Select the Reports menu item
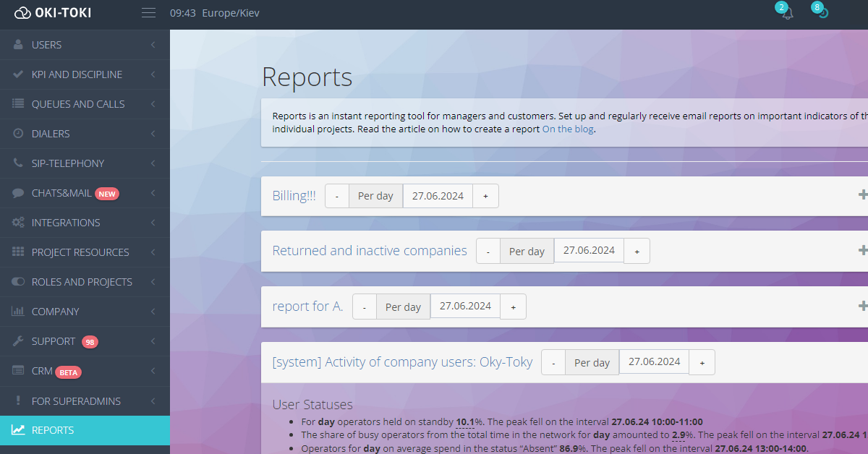868x454 pixels. pyautogui.click(x=53, y=430)
